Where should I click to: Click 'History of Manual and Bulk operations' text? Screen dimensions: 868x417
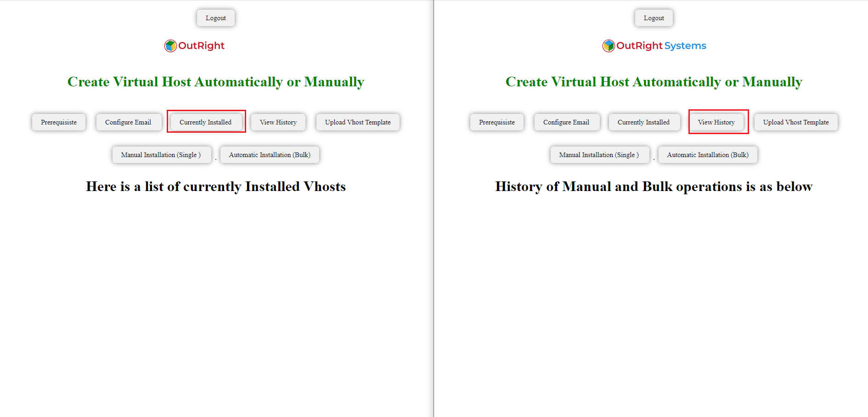click(619, 186)
